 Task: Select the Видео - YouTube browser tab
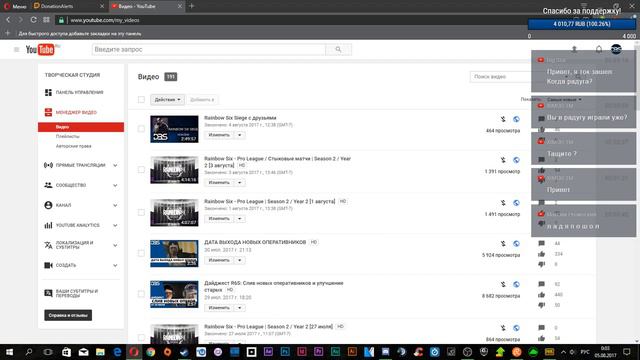click(x=147, y=6)
